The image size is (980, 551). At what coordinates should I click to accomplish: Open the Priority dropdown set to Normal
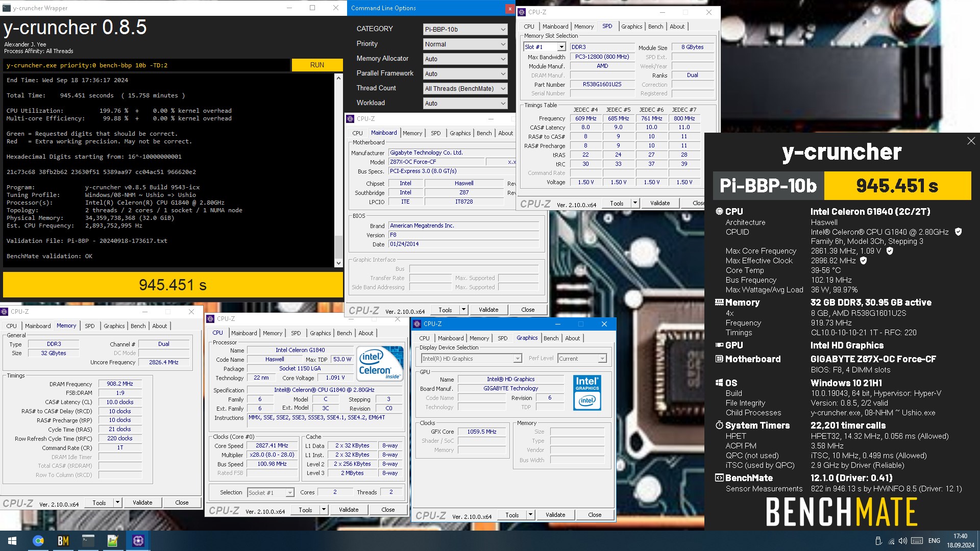coord(465,44)
